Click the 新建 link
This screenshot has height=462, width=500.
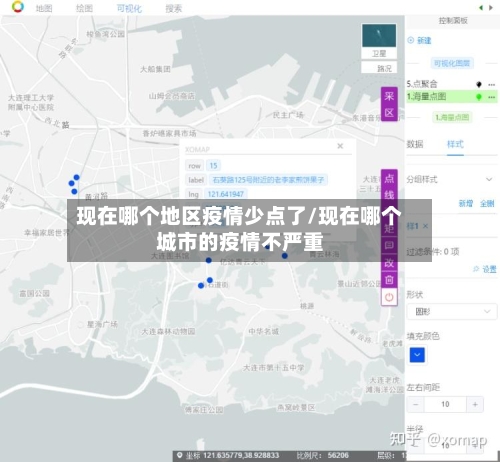[424, 41]
